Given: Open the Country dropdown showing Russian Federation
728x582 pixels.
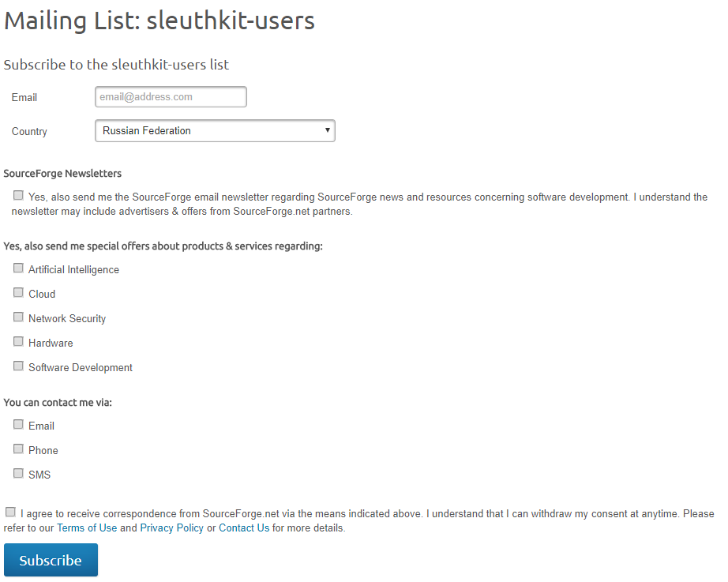Looking at the screenshot, I should tap(215, 130).
